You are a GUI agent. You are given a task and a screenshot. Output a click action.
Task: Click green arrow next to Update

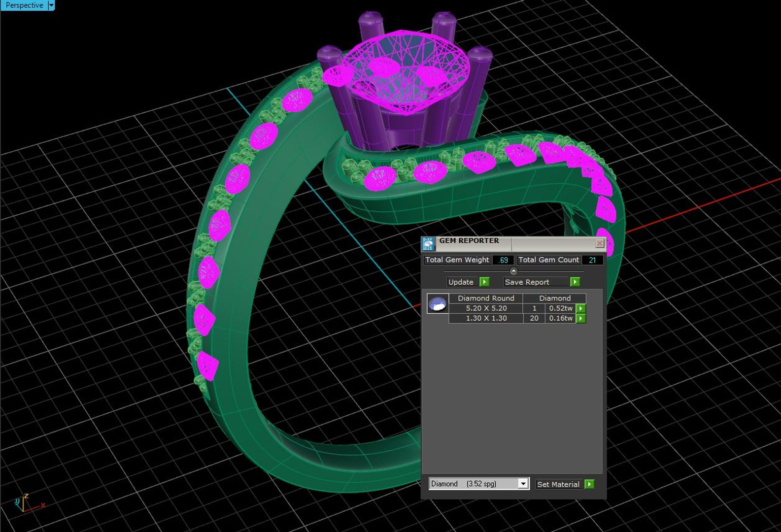484,282
